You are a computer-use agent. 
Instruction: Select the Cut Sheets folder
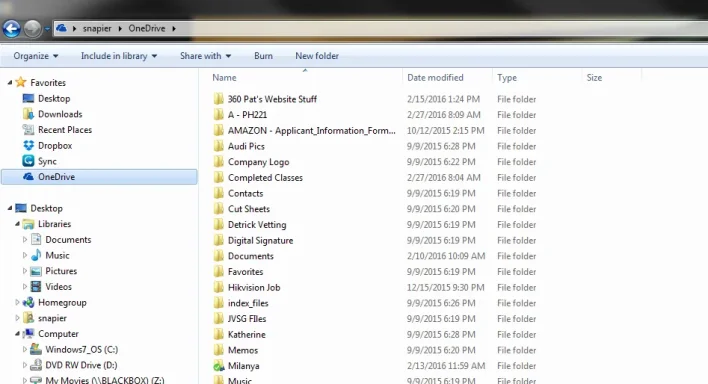coord(248,209)
